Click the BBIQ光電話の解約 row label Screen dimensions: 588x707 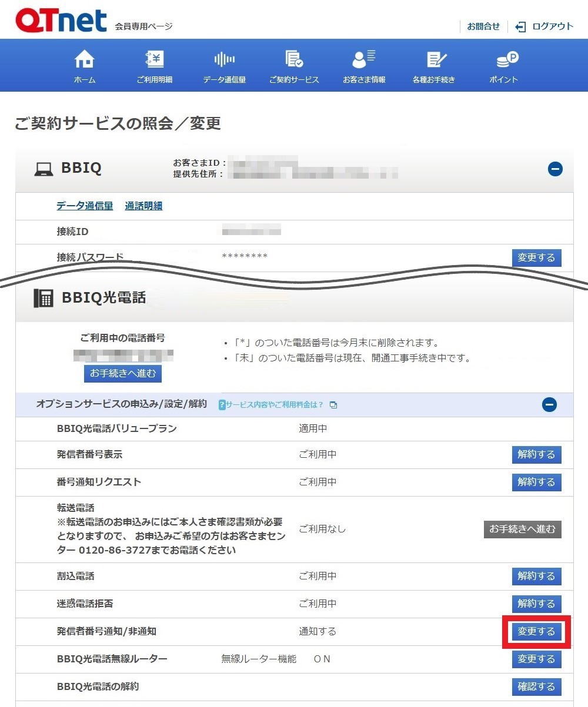[x=98, y=686]
